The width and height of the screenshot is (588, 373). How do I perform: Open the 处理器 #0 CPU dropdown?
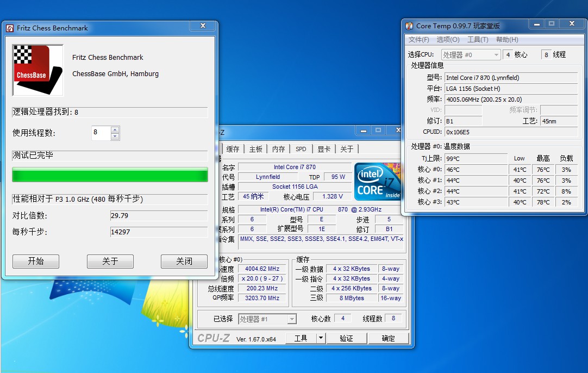(x=471, y=55)
